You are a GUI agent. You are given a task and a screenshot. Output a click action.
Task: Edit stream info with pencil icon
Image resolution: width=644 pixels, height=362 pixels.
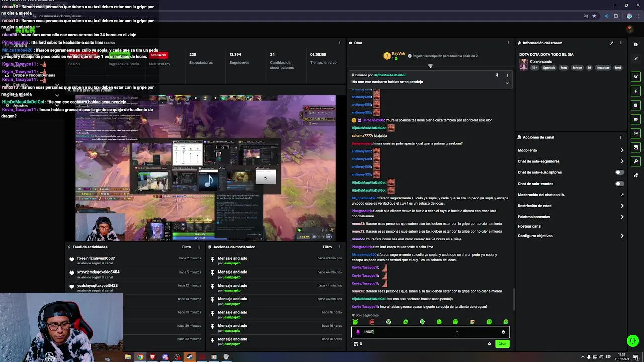coord(612,43)
